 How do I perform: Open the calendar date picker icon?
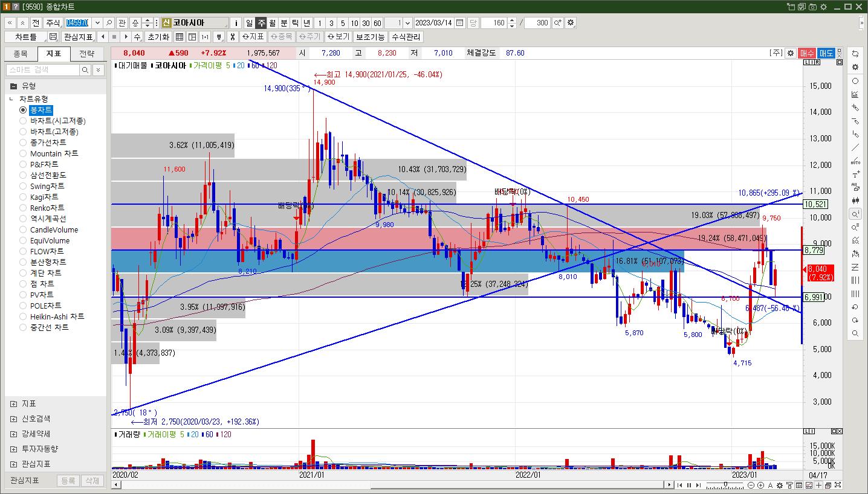460,23
